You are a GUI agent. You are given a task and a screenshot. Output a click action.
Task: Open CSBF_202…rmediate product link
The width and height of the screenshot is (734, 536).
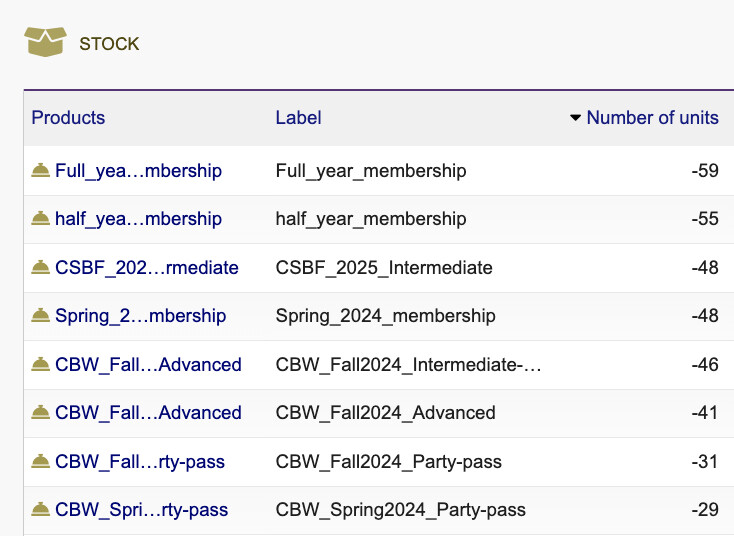(x=147, y=268)
